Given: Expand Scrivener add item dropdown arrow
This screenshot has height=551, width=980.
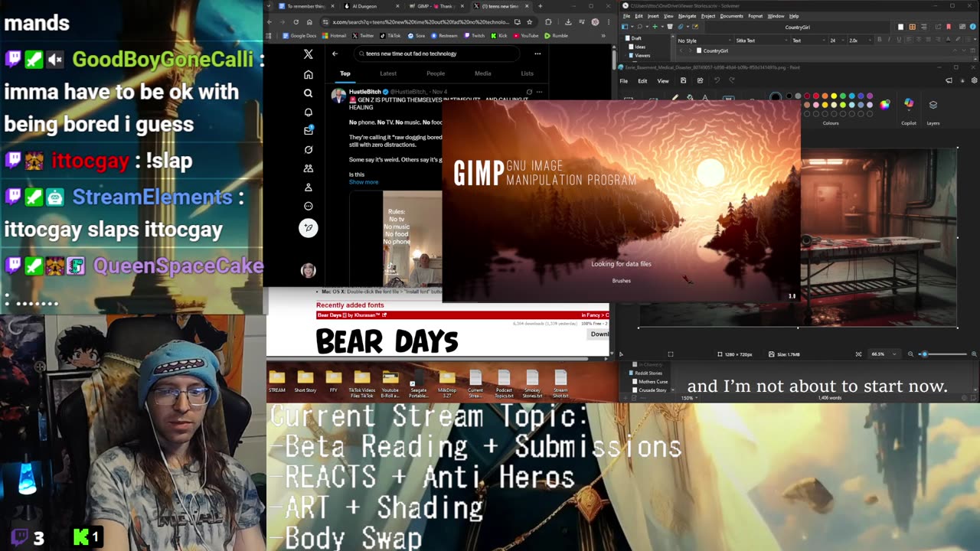Looking at the screenshot, I should tap(662, 27).
